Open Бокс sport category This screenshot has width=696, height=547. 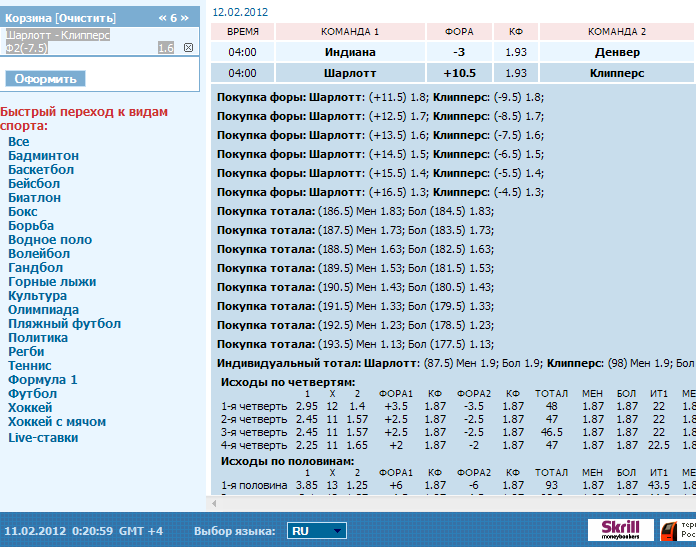click(x=23, y=212)
